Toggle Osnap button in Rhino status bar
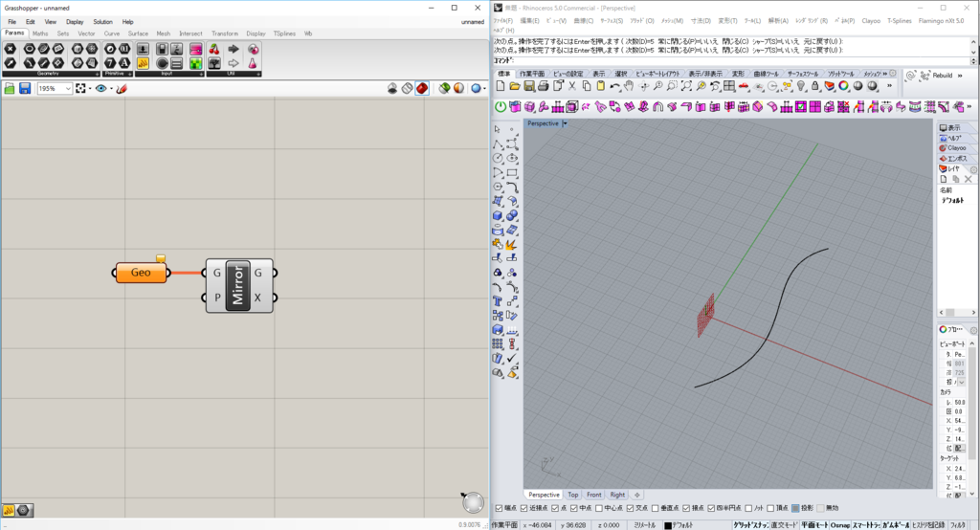Image resolution: width=980 pixels, height=530 pixels. click(x=840, y=525)
